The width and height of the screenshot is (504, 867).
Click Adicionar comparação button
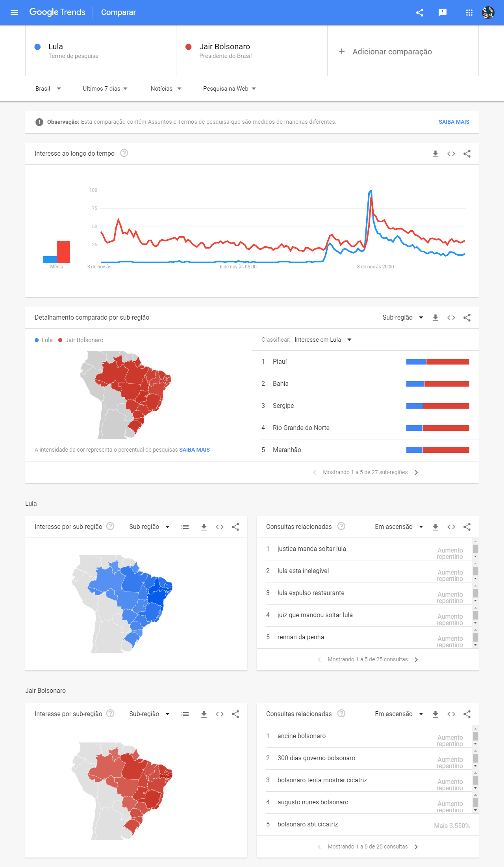point(386,52)
